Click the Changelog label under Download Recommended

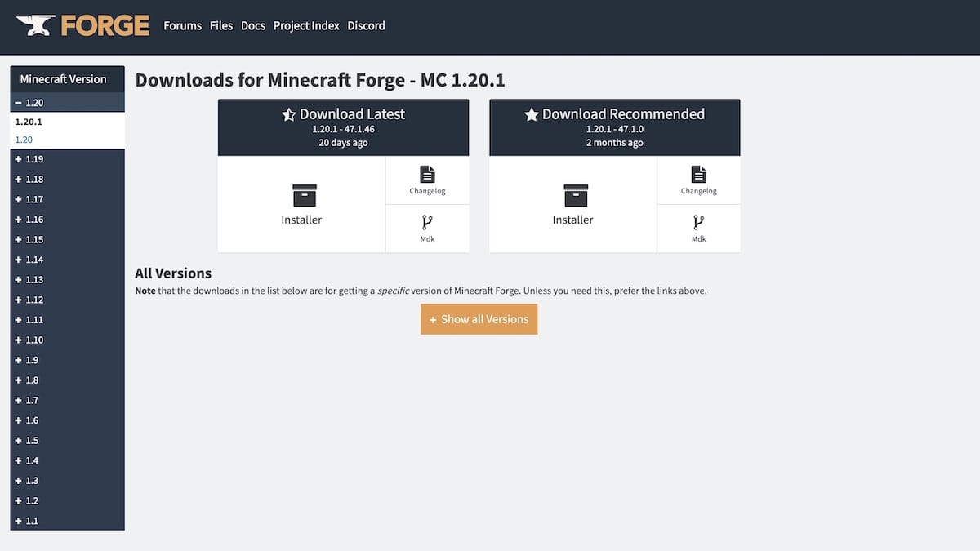(699, 191)
